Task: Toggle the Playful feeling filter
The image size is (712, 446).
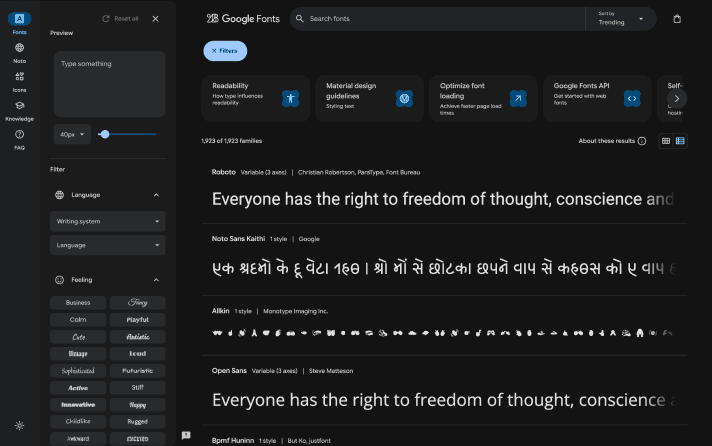Action: click(138, 320)
